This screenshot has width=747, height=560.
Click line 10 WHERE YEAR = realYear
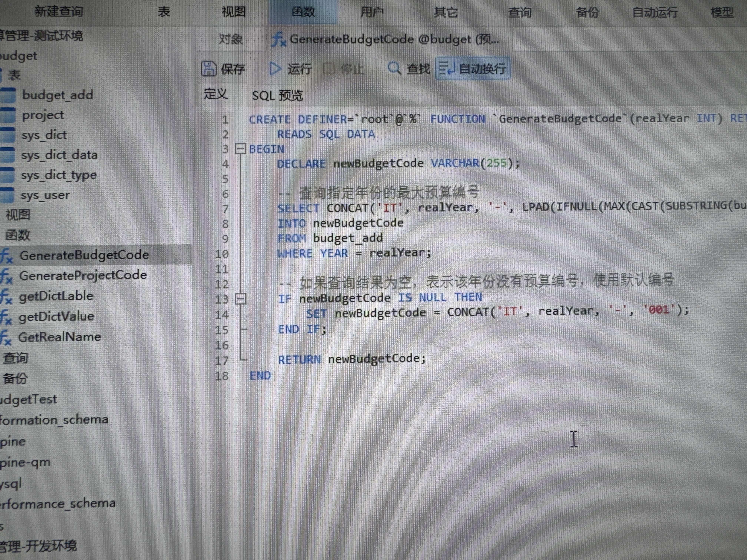[355, 253]
